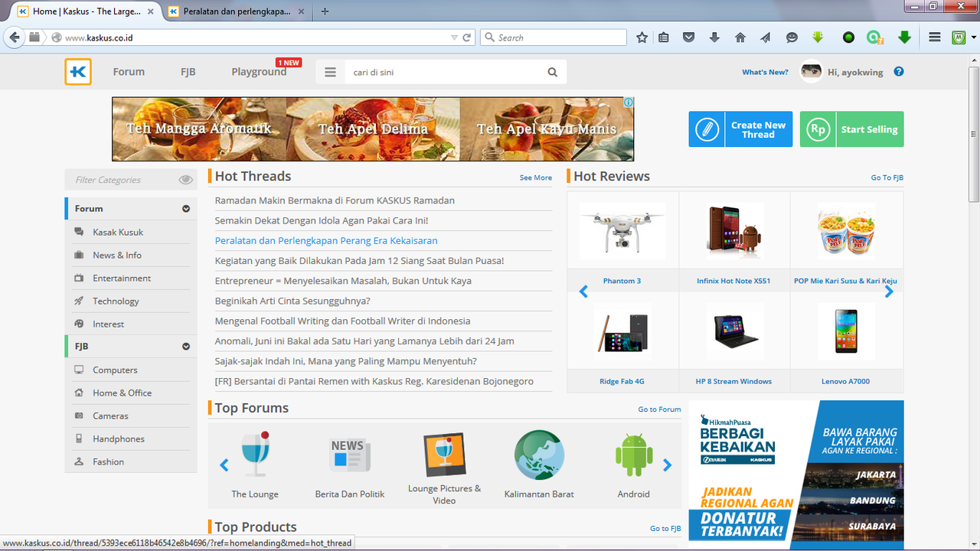Image resolution: width=980 pixels, height=551 pixels.
Task: Click the green download arrow extension icon
Action: point(905,37)
